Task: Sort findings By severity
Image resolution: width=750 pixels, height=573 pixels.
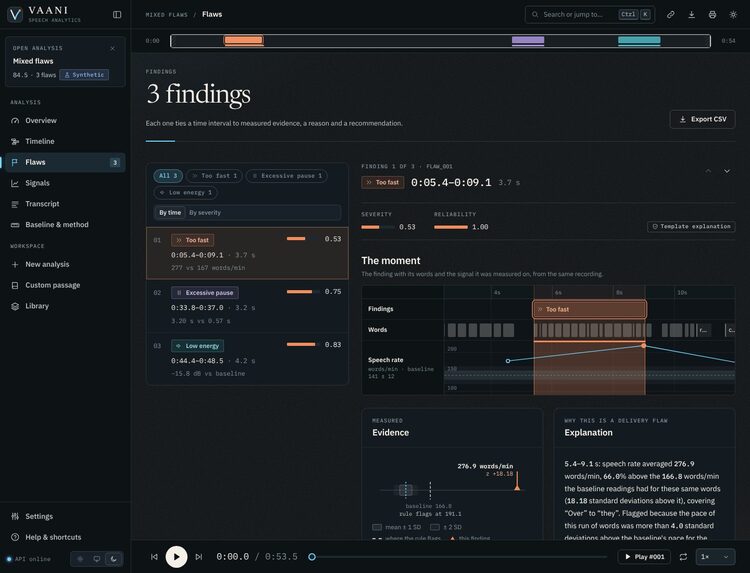Action: 205,212
